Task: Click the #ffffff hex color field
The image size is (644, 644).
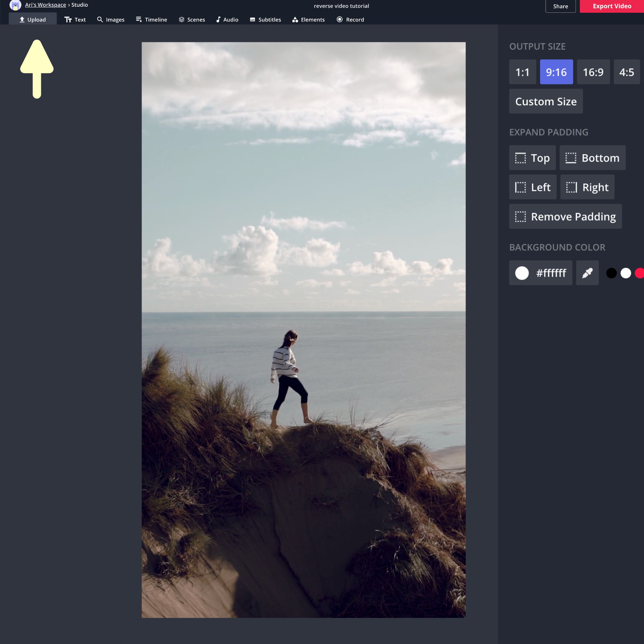Action: pos(551,273)
